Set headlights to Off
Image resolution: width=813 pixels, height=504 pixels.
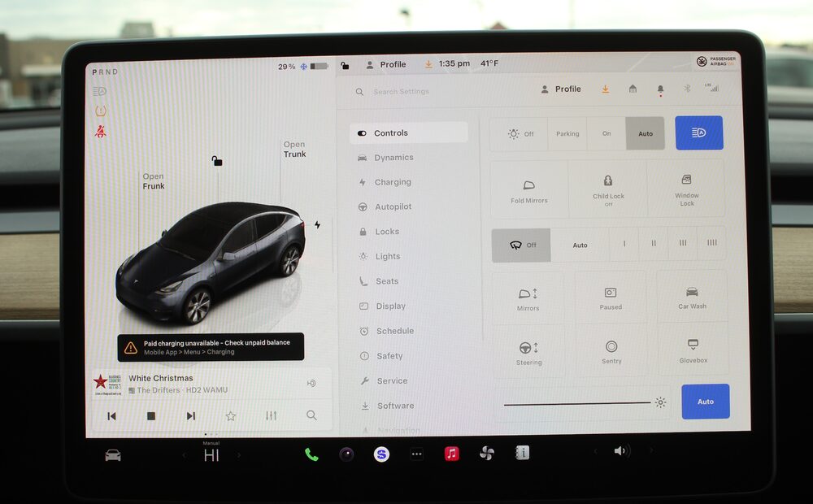pos(520,134)
